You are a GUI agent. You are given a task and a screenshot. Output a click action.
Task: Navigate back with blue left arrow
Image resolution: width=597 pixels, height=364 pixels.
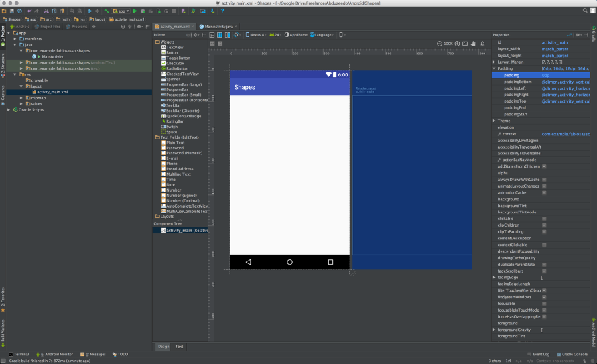point(89,11)
